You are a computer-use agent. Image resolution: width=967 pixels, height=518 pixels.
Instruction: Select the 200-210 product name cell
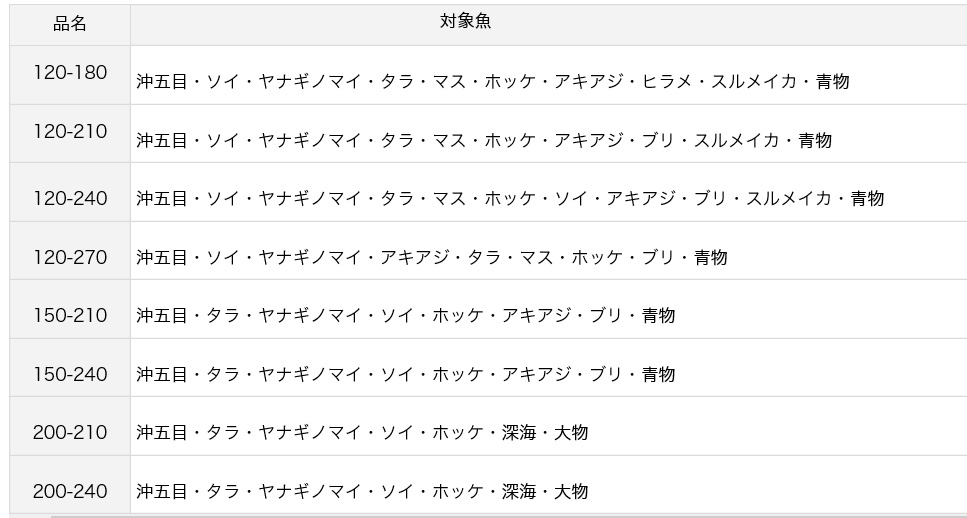point(70,426)
